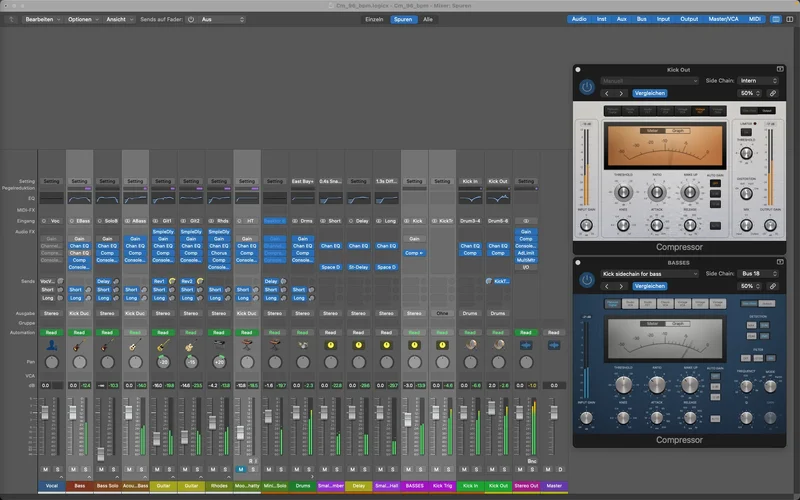Open the AdLimit plugin on Stereo Out
This screenshot has width=800, height=500.
click(x=526, y=253)
